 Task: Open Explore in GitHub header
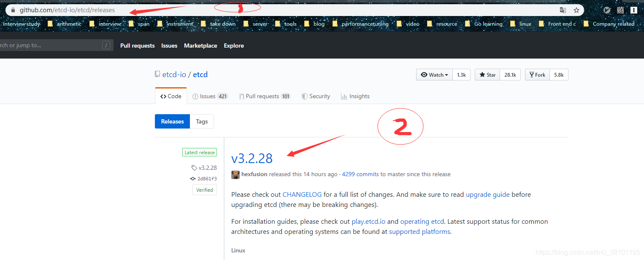point(234,46)
